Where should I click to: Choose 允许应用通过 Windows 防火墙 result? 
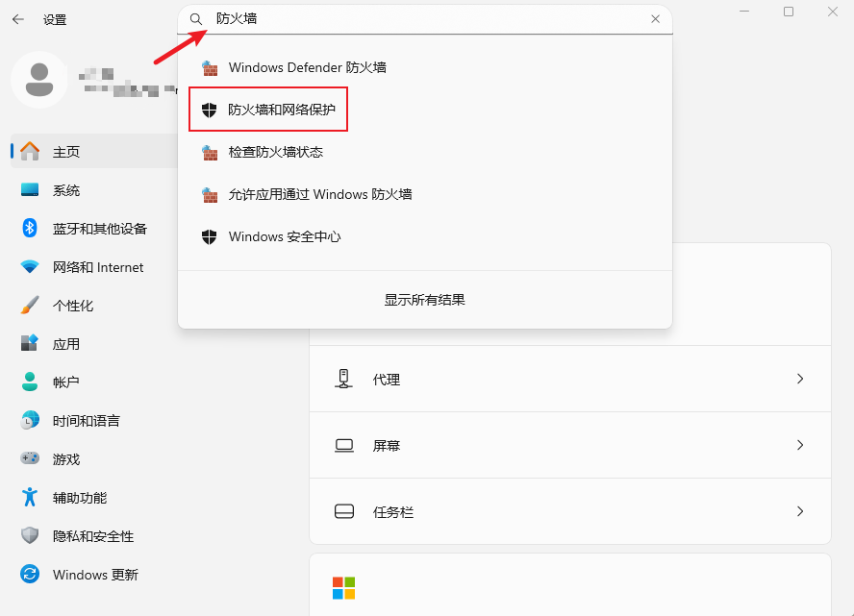click(425, 194)
